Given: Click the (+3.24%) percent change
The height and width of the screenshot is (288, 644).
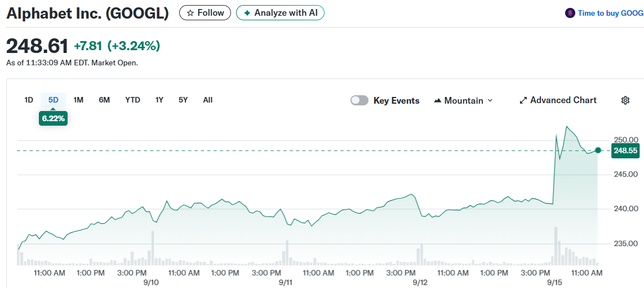Looking at the screenshot, I should coord(134,46).
